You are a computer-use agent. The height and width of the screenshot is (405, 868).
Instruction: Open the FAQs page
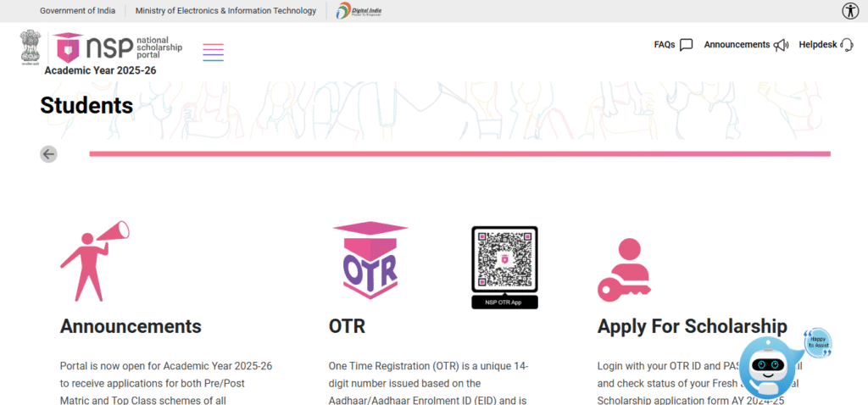673,45
